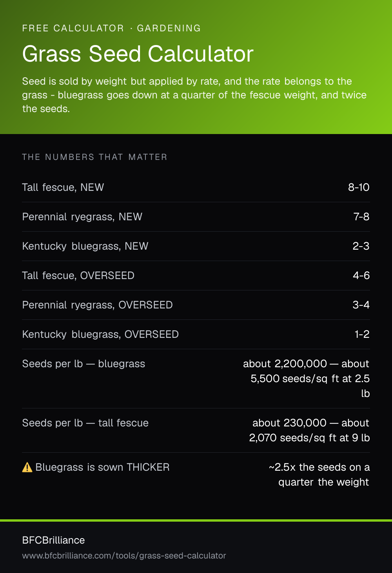Viewport: 392px width, 573px height.
Task: Select the Tall fescue, OVERSEED row
Action: [x=196, y=276]
